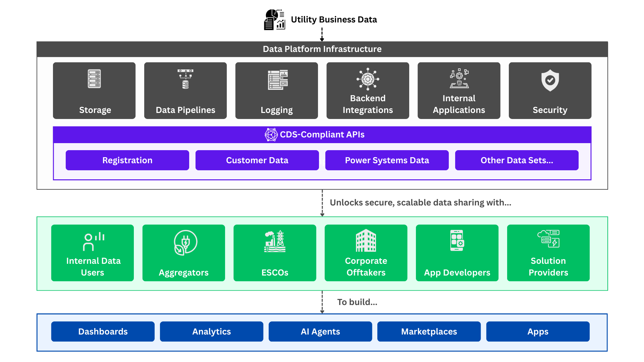This screenshot has width=644, height=362.
Task: Click the Solution Providers cloud icon
Action: [548, 239]
